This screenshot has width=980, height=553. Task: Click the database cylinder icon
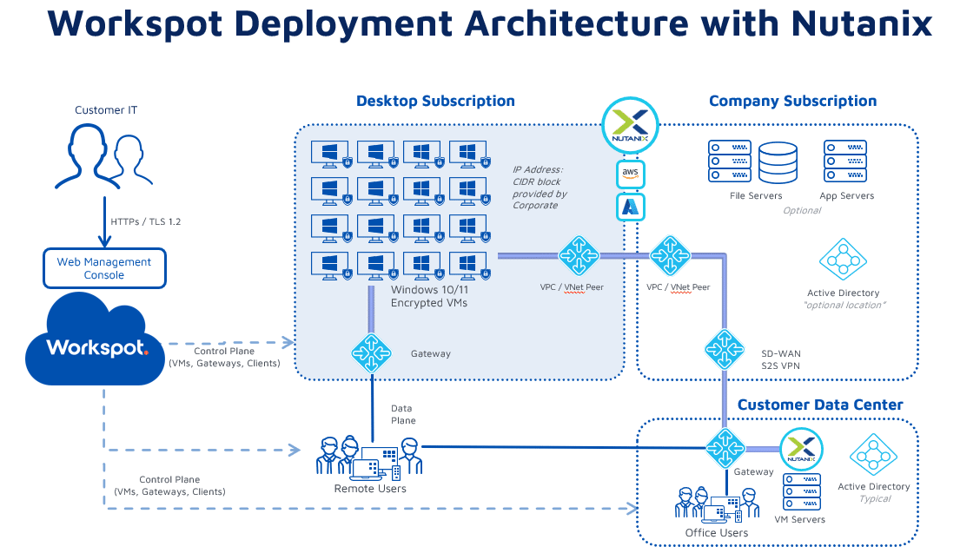coord(778,162)
